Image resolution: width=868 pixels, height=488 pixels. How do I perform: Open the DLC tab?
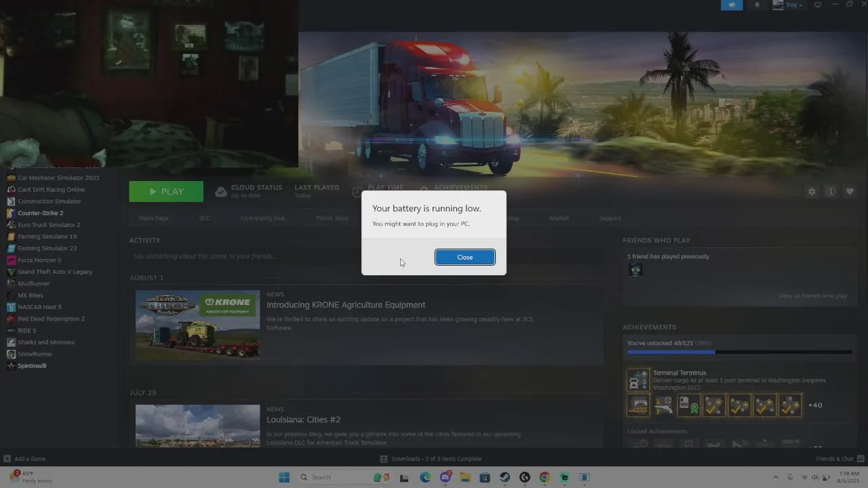(x=204, y=218)
